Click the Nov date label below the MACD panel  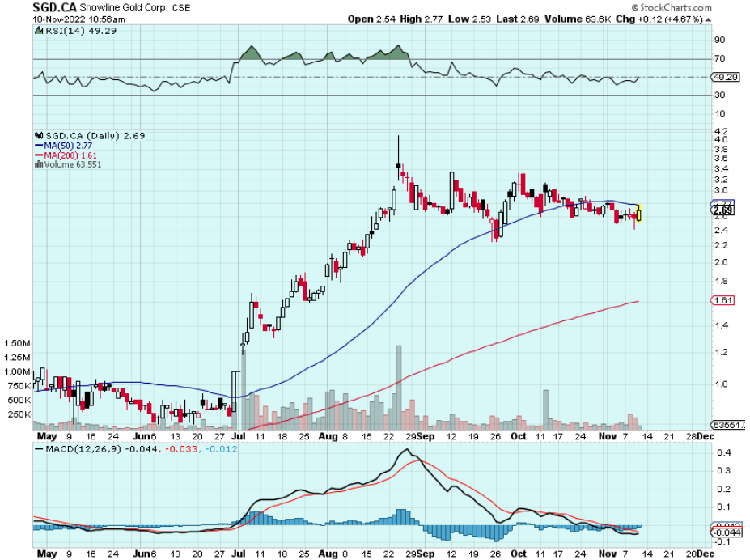click(608, 554)
